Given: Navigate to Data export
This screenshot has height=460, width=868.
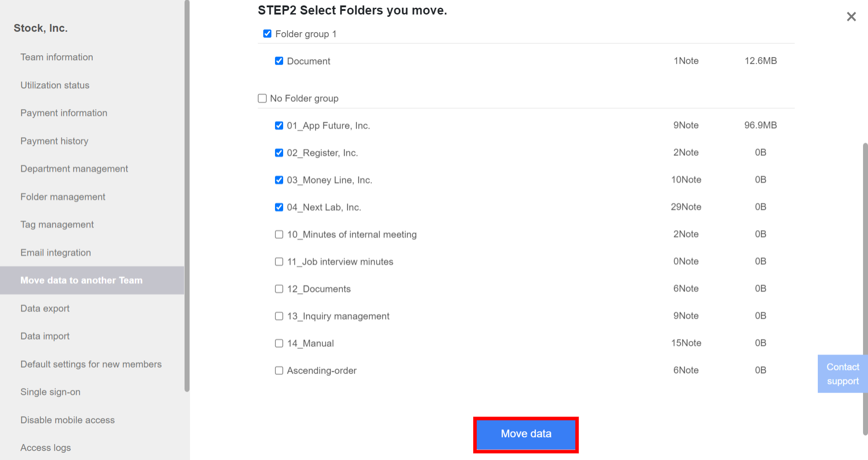Looking at the screenshot, I should tap(45, 308).
